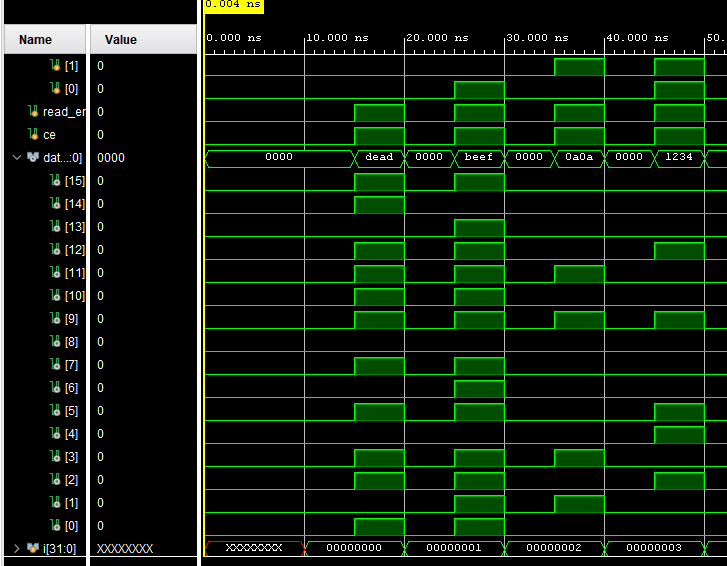
Task: Click the [4] bit signal icon
Action: (56, 434)
